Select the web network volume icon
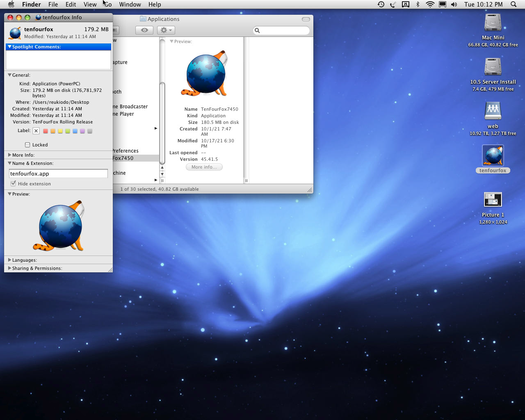The image size is (525, 420). point(493,112)
